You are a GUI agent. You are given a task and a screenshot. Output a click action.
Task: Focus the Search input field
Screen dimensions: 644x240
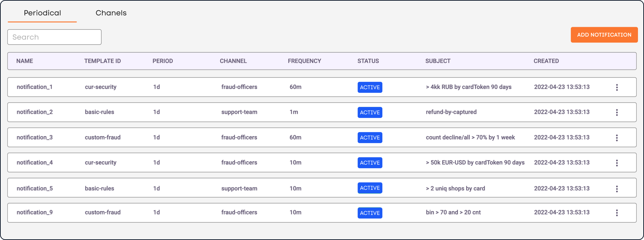54,37
